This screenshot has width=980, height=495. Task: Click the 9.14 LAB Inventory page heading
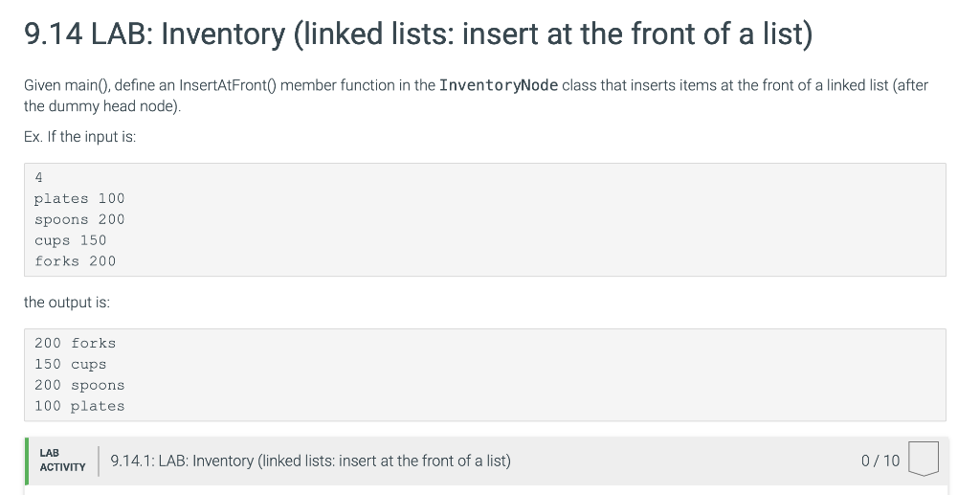(x=419, y=34)
